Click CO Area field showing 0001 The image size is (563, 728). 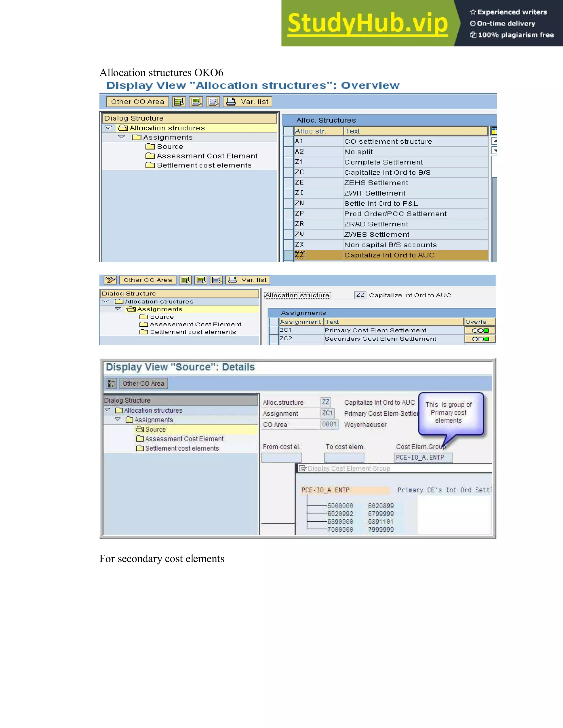[329, 424]
